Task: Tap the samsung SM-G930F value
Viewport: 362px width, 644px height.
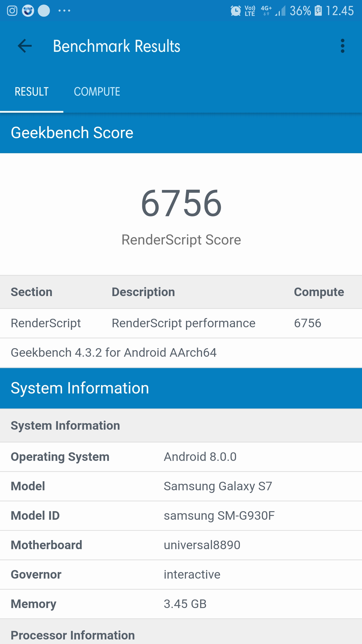Action: click(219, 516)
